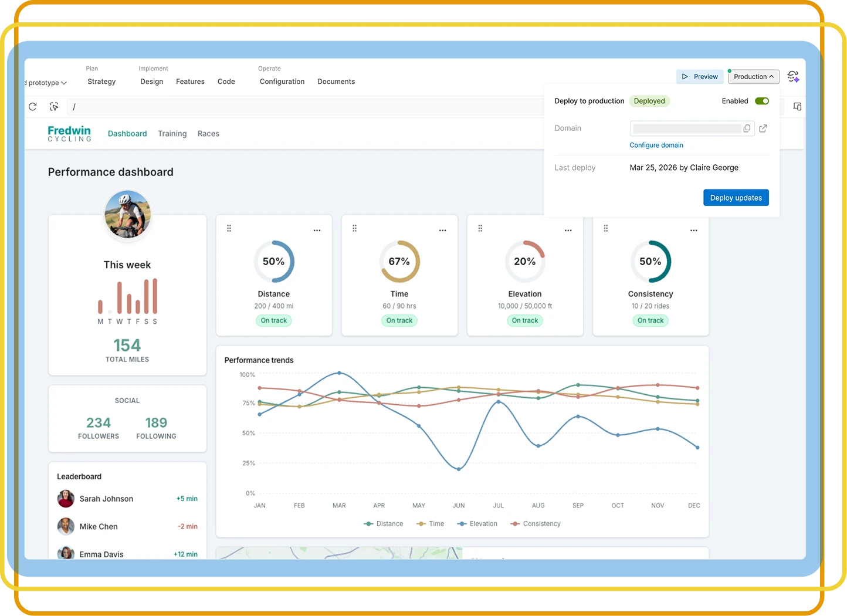Click the Fredwin Cycling logo

click(x=69, y=134)
